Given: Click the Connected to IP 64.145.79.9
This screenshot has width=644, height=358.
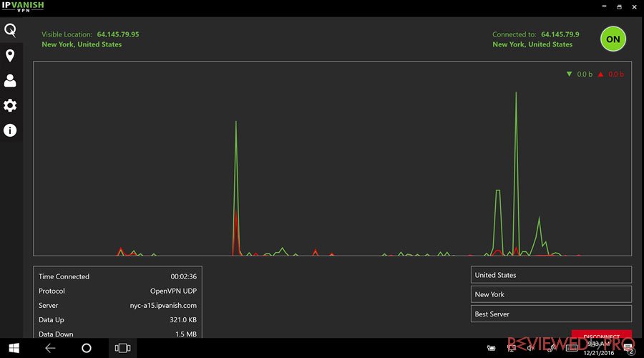Looking at the screenshot, I should [560, 34].
